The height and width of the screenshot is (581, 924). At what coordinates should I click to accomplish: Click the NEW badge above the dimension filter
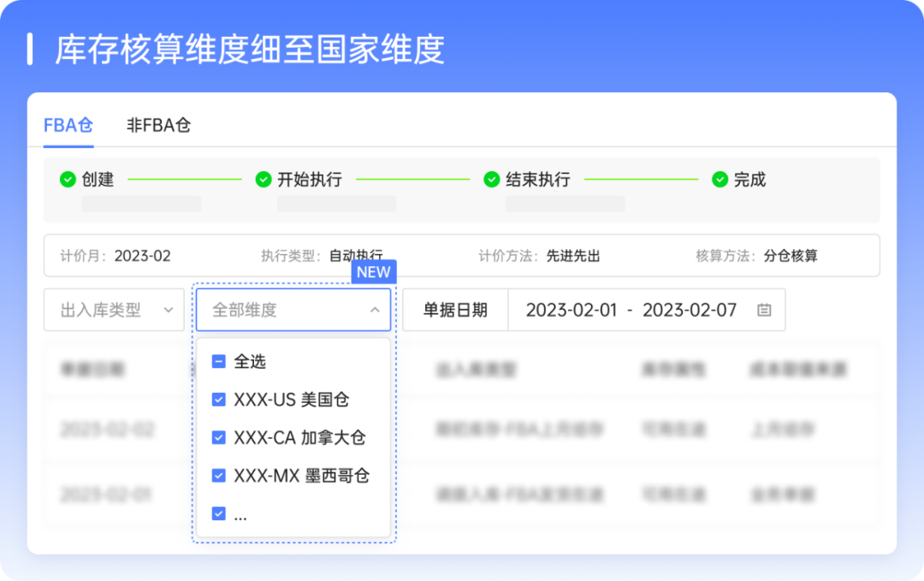(373, 272)
